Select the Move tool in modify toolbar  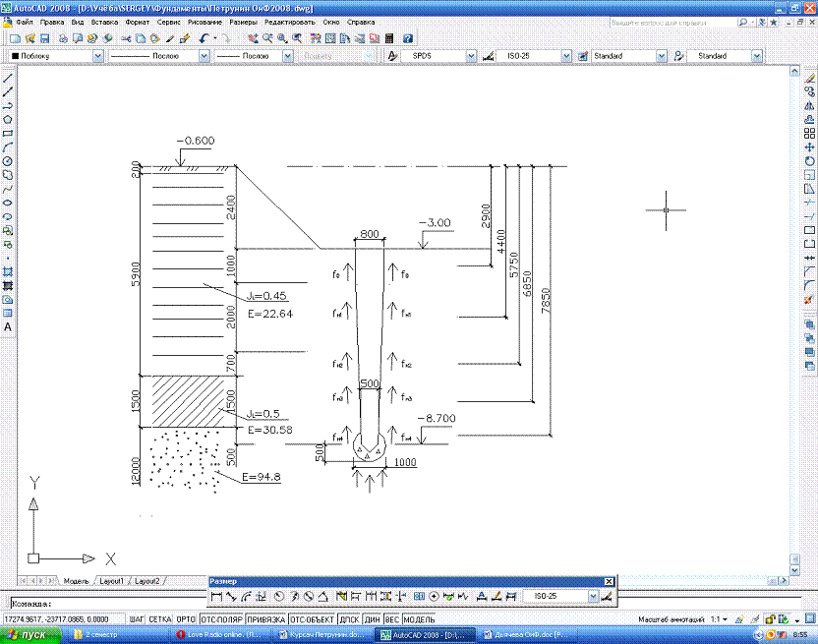tap(809, 146)
